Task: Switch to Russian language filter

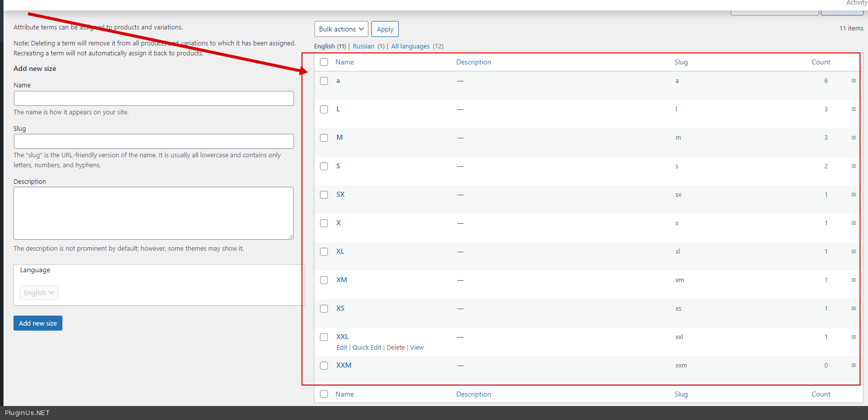Action: [363, 46]
